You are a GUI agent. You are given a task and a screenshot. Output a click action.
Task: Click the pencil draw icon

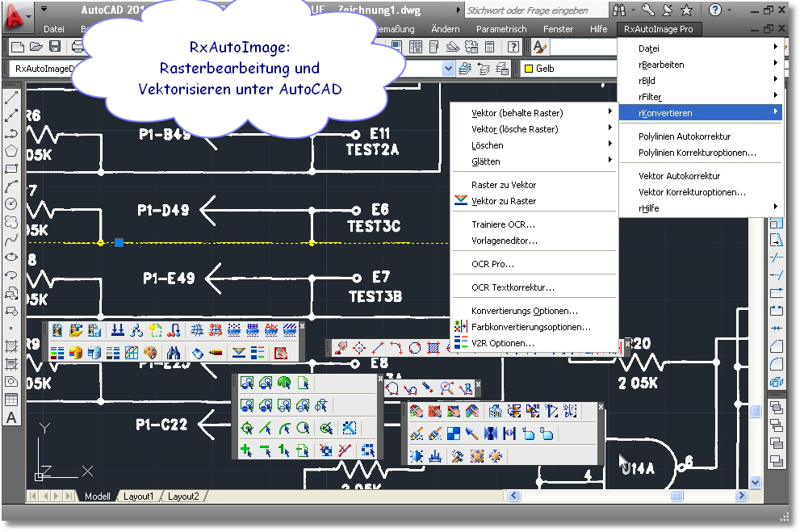point(216,353)
